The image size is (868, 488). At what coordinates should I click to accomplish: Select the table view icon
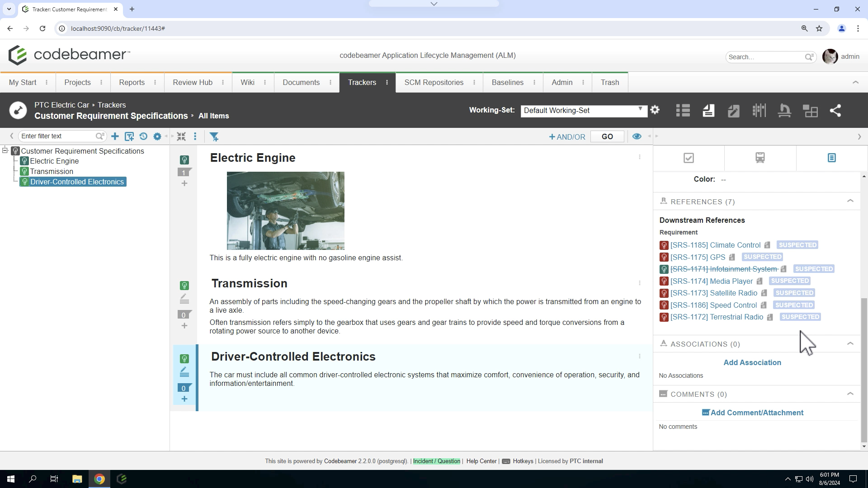(x=683, y=110)
